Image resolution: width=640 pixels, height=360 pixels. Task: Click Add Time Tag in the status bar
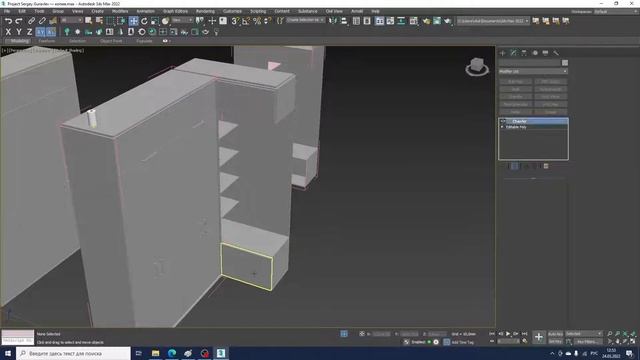point(463,342)
